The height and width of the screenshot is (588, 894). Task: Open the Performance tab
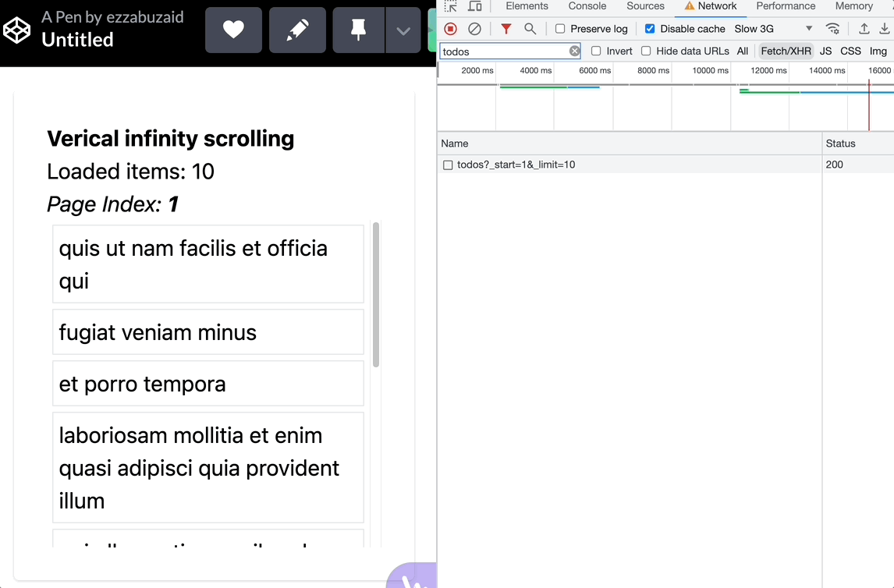coord(786,6)
